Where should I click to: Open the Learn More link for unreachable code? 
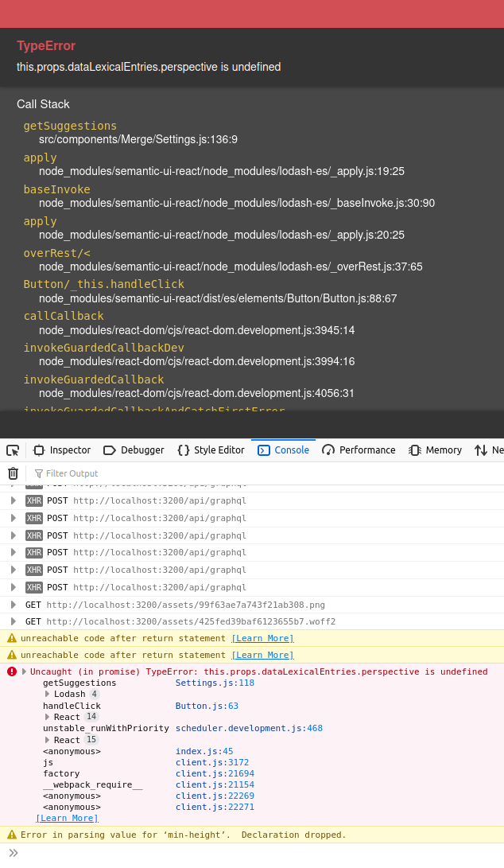262,637
